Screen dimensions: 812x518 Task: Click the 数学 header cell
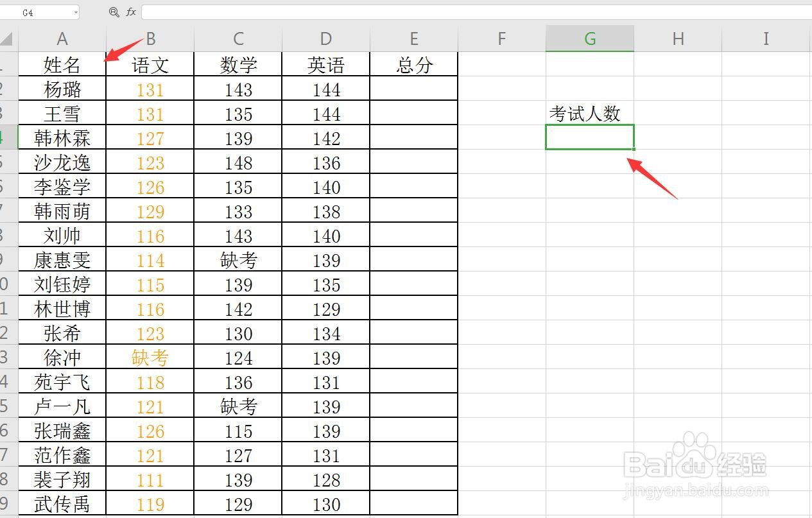tap(238, 64)
